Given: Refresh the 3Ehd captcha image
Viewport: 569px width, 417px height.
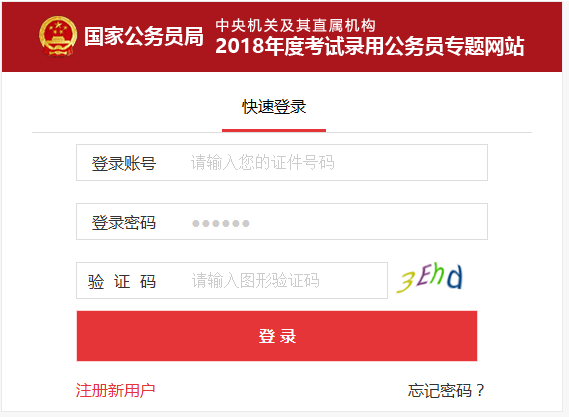Looking at the screenshot, I should click(x=430, y=278).
